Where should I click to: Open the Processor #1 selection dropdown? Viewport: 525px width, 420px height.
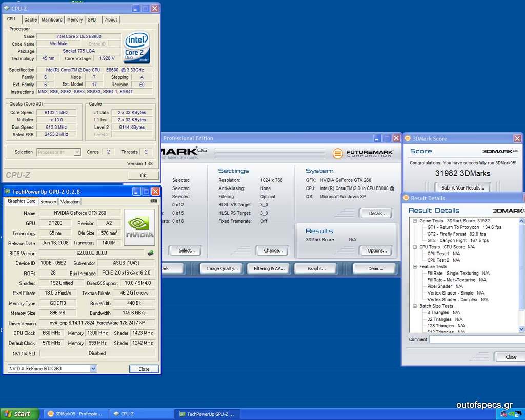(x=58, y=152)
